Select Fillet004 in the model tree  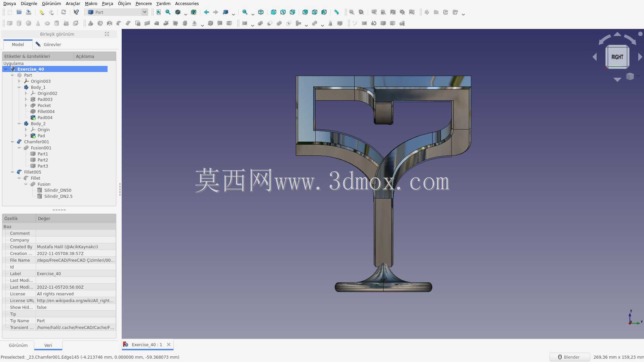46,111
